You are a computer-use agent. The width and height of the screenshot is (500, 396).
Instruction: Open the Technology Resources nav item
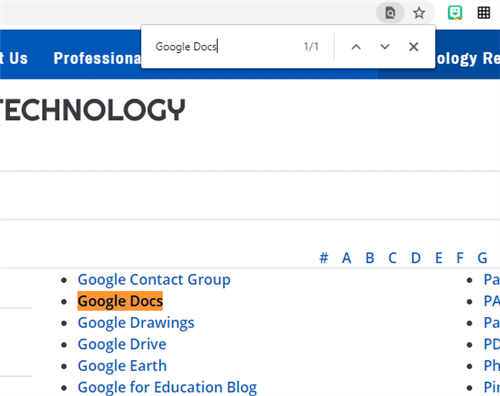point(468,58)
